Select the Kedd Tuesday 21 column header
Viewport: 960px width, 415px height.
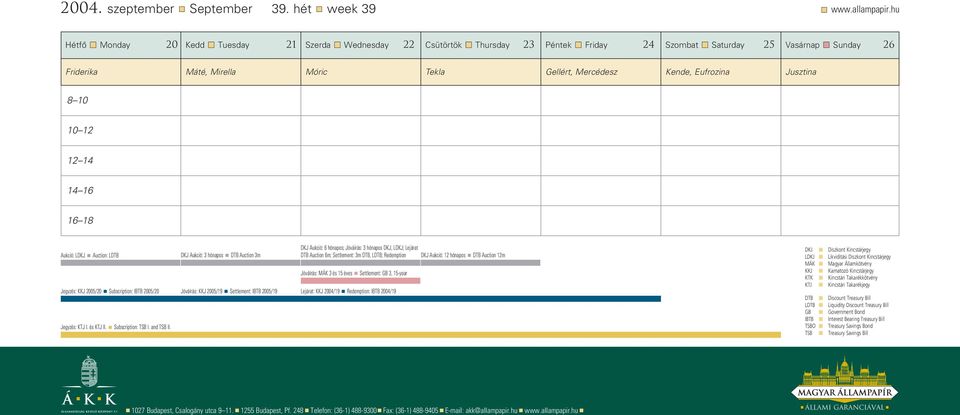pos(241,45)
